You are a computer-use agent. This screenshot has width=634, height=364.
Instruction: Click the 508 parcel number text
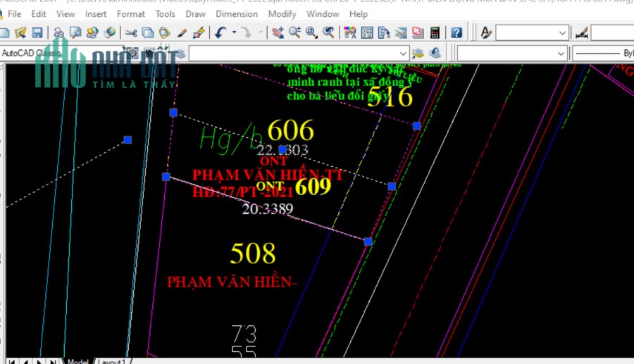click(253, 253)
